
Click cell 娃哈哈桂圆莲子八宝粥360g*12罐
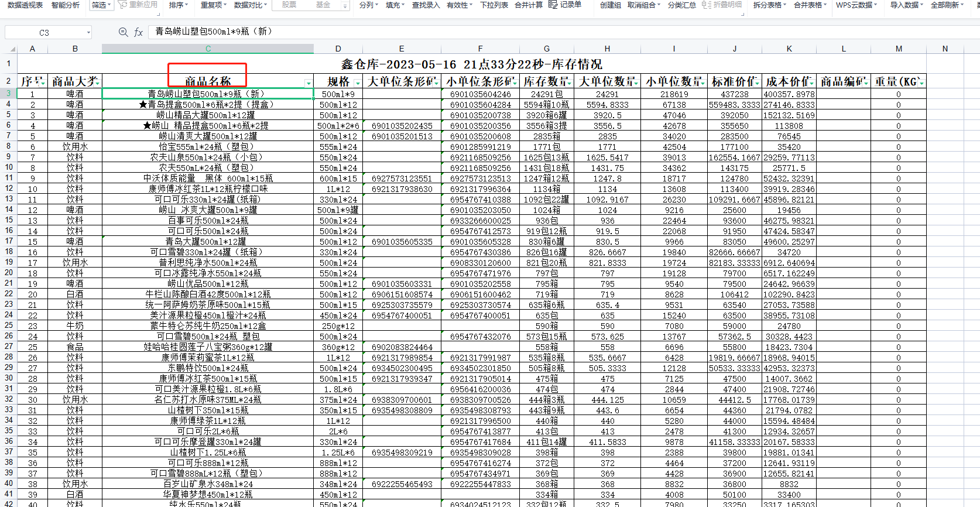[x=208, y=347]
